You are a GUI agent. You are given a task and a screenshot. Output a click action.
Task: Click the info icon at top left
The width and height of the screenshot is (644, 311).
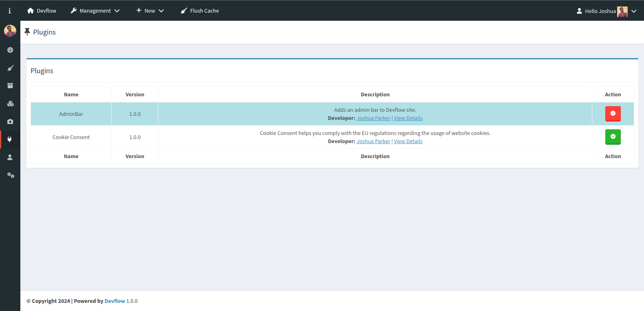10,11
